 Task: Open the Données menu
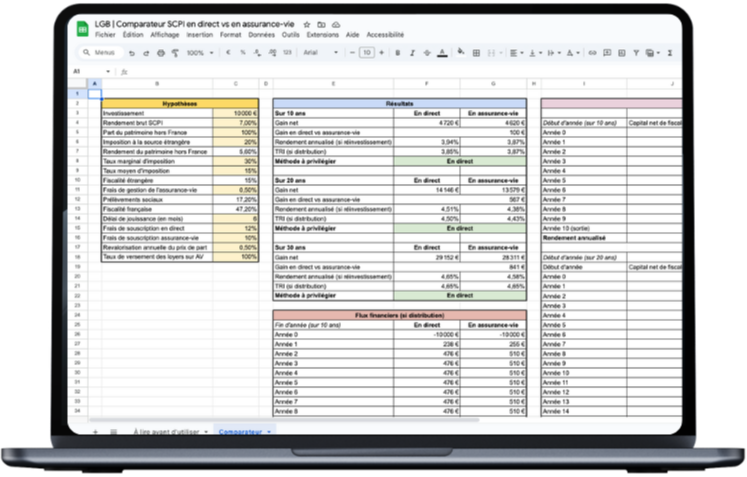click(x=262, y=35)
